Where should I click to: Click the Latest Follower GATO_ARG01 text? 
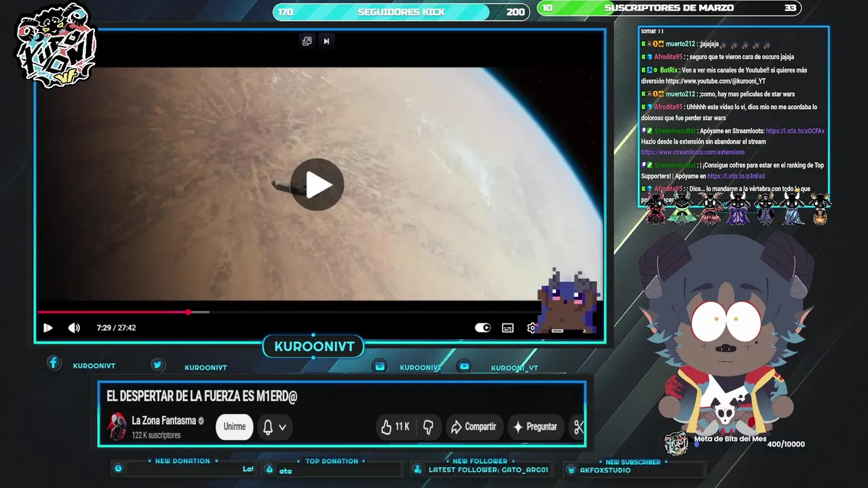point(488,470)
